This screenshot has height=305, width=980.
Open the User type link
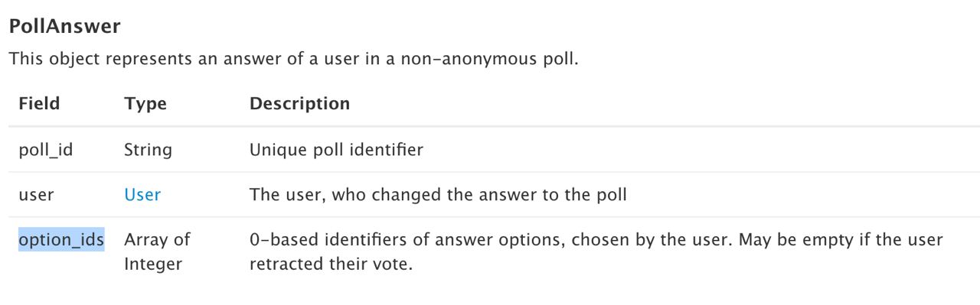142,194
